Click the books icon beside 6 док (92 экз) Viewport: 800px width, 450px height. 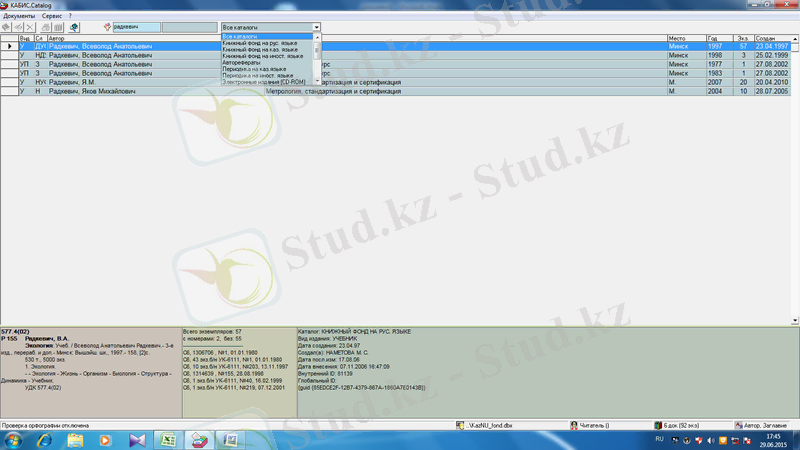coord(658,425)
